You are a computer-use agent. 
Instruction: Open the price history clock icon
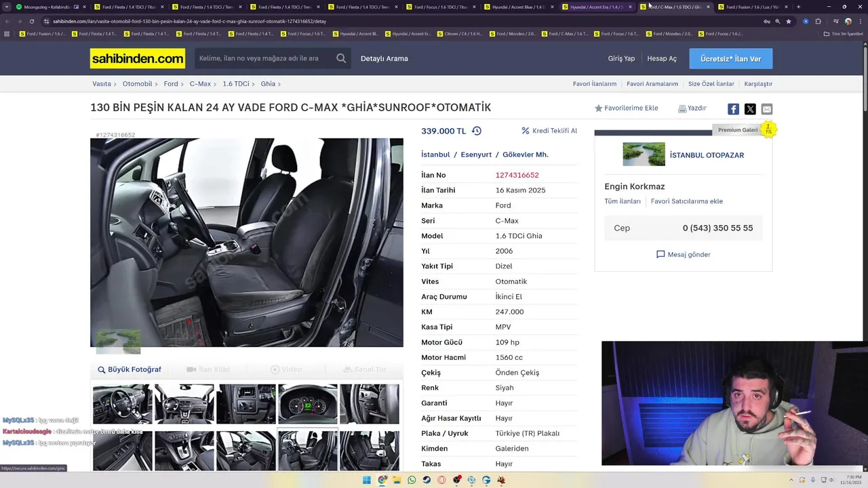point(477,131)
